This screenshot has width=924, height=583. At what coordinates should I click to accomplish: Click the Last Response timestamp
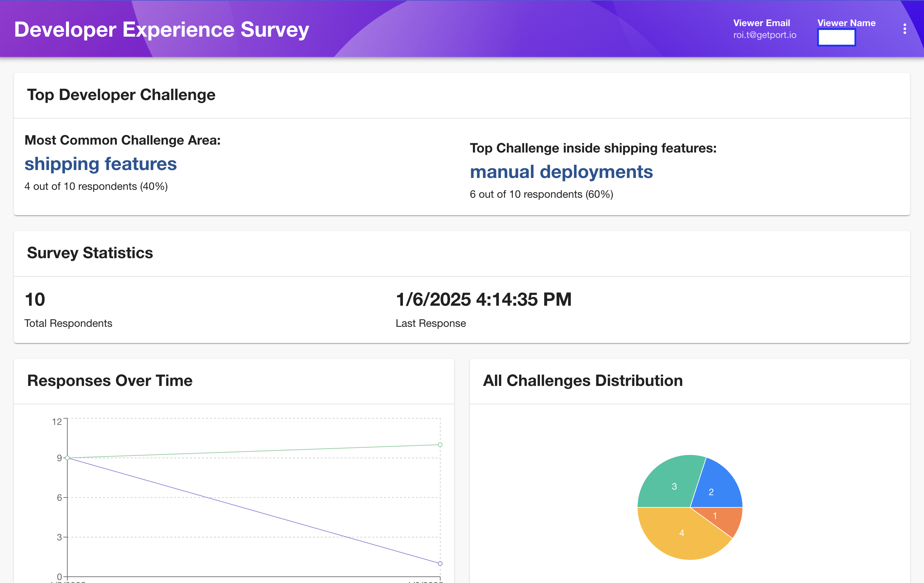tap(483, 300)
